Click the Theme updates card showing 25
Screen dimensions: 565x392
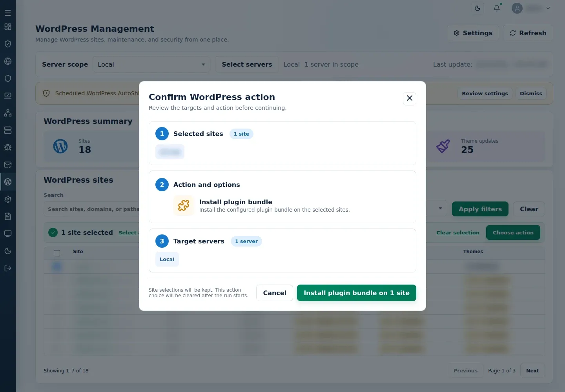point(485,146)
